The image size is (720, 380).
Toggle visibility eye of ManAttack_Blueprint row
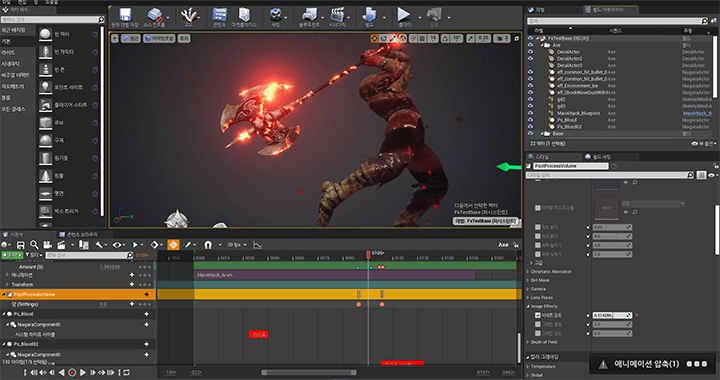[530, 113]
